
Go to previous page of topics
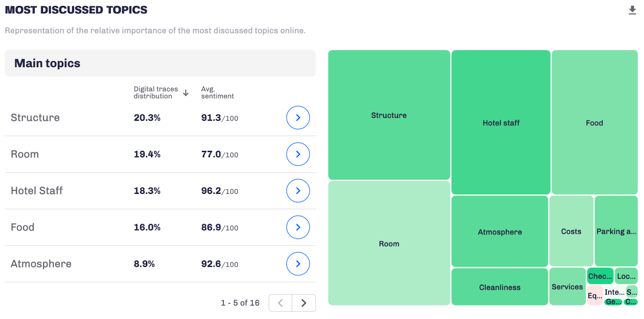(x=281, y=303)
